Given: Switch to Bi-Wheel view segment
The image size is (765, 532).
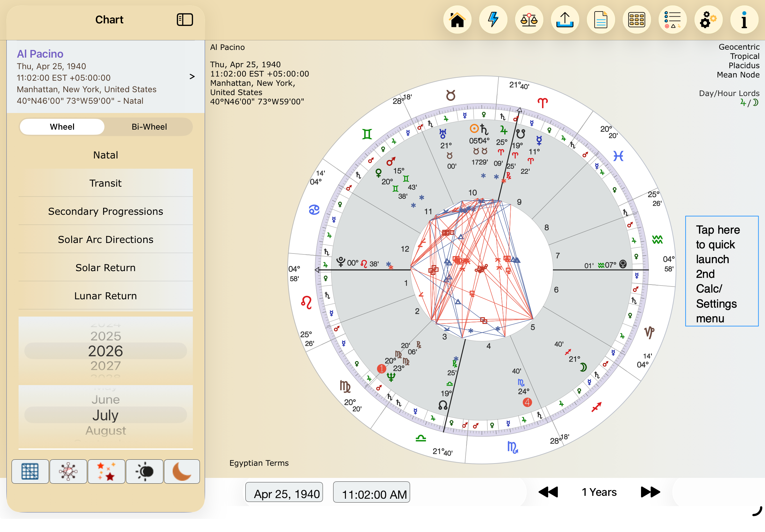Looking at the screenshot, I should click(x=149, y=127).
